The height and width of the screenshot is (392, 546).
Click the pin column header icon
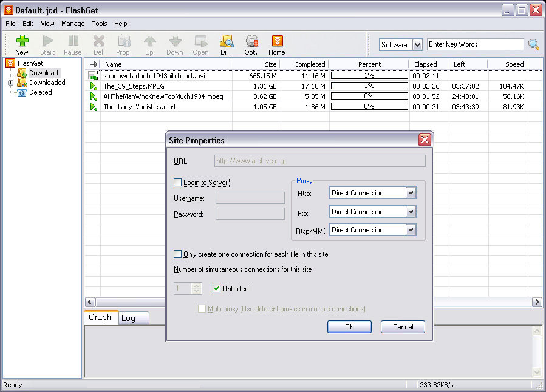94,64
